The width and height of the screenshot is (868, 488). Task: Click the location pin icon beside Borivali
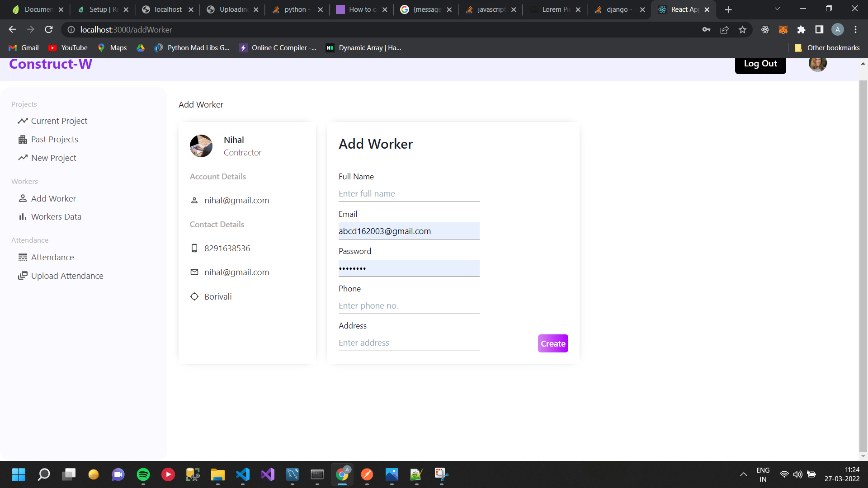194,296
